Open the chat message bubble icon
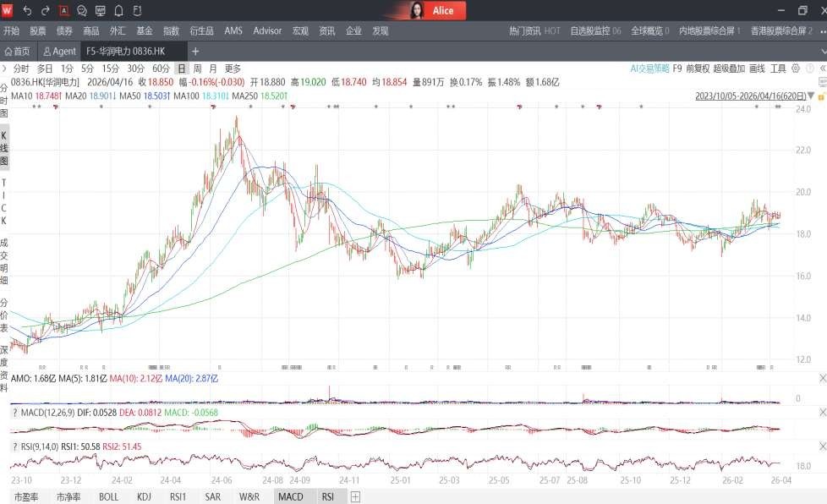 point(82,11)
